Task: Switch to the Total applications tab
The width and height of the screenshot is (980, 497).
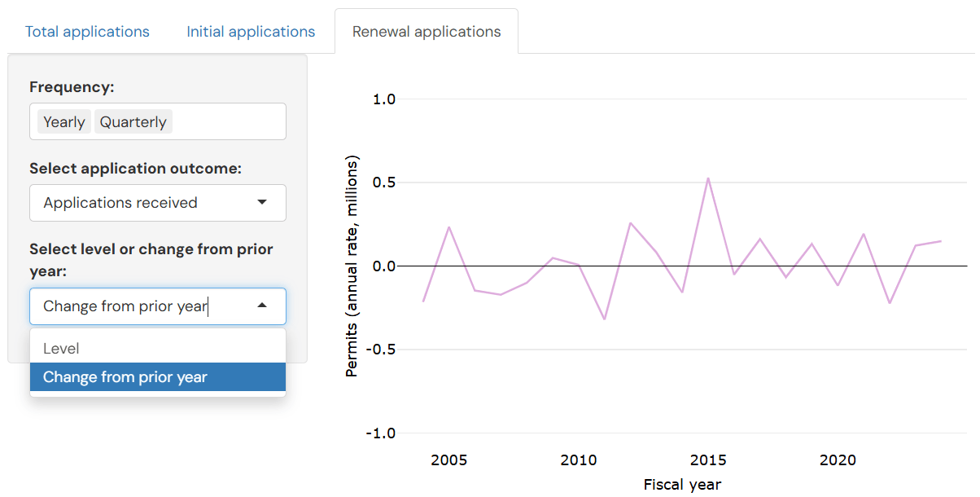Action: point(87,32)
